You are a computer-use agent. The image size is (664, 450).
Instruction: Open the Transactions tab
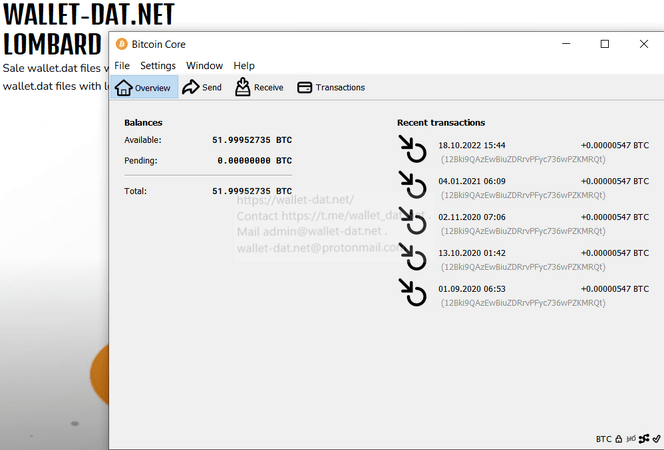pyautogui.click(x=331, y=87)
